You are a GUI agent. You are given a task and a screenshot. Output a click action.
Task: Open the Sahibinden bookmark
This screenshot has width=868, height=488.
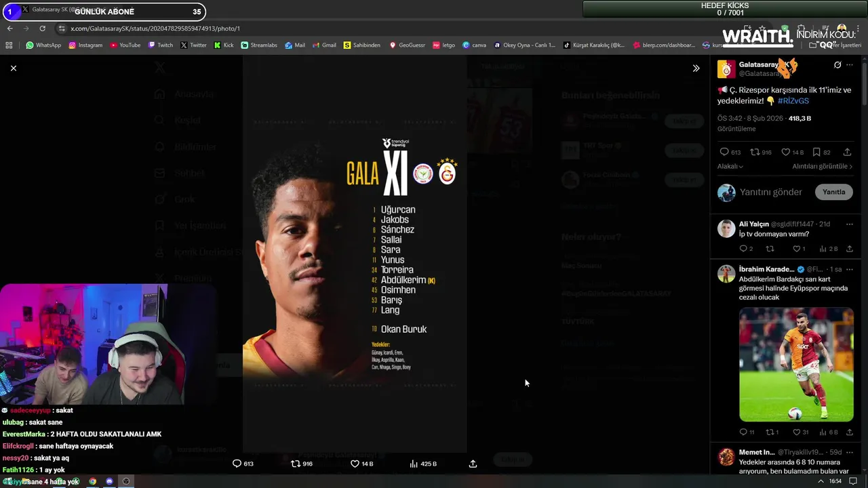click(361, 45)
